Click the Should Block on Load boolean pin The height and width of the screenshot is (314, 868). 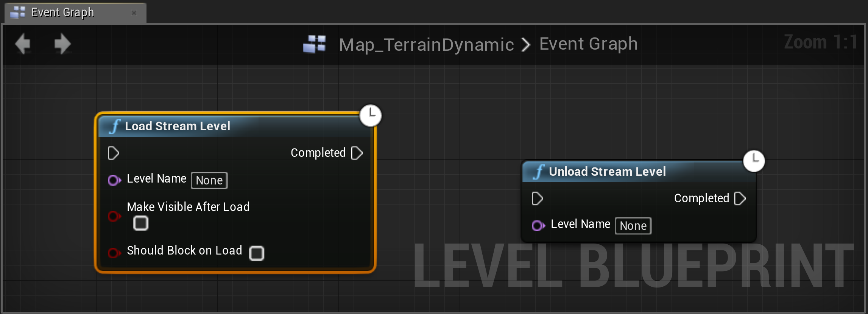coord(114,253)
